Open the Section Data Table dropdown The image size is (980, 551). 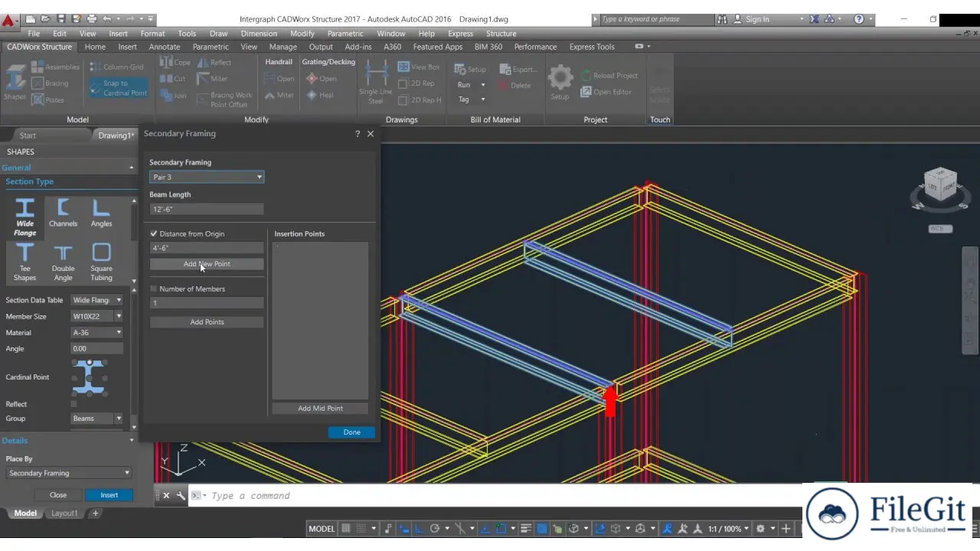97,300
